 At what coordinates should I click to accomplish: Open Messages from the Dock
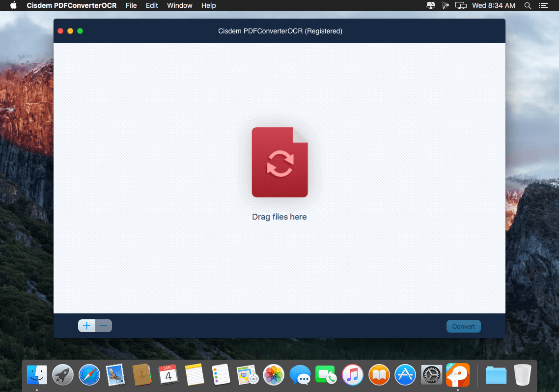[x=300, y=375]
